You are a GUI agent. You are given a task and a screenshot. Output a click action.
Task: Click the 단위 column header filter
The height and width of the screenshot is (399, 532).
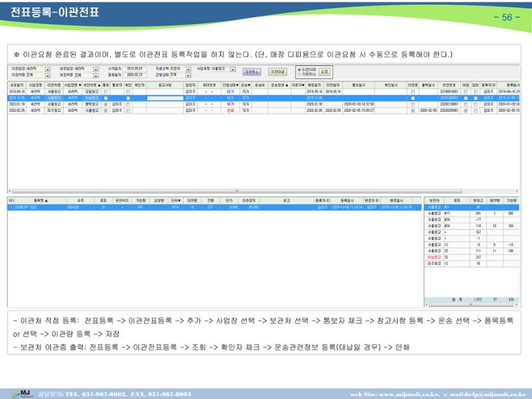tap(176, 201)
